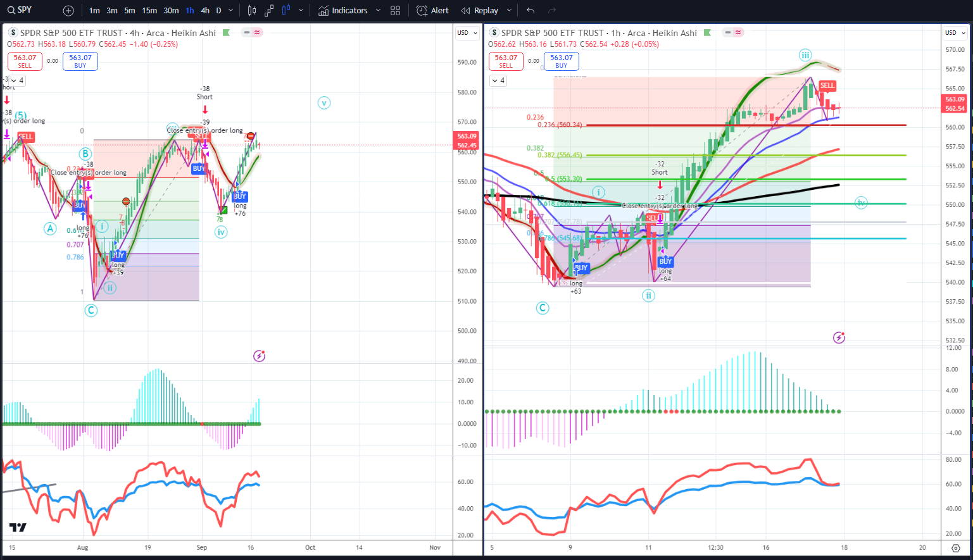Open the USD currency dropdown on 1h chart
The height and width of the screenshot is (560, 973).
pyautogui.click(x=955, y=33)
